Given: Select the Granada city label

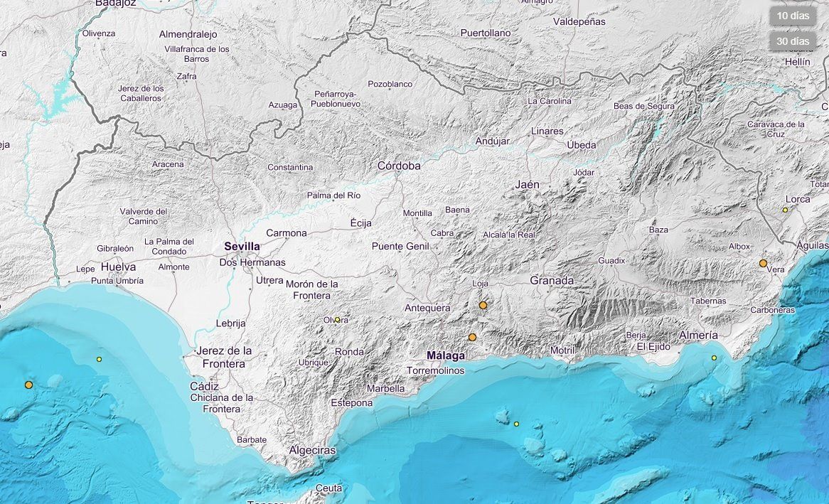Looking at the screenshot, I should (552, 281).
